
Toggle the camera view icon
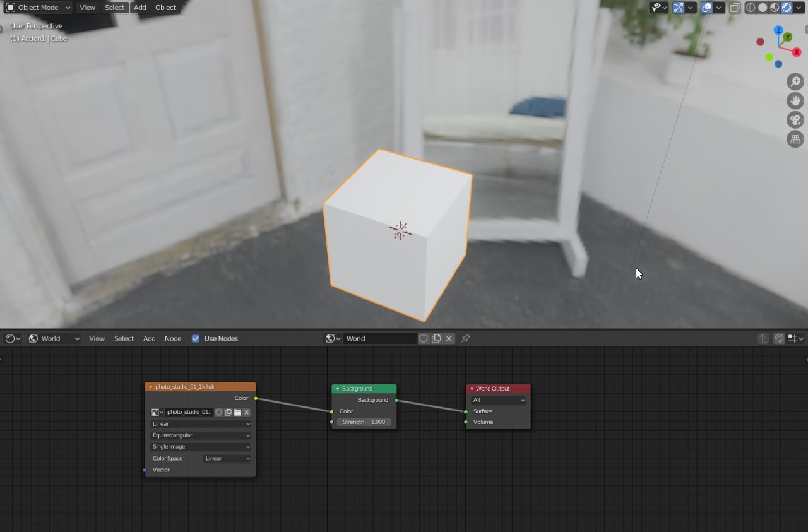click(x=795, y=120)
